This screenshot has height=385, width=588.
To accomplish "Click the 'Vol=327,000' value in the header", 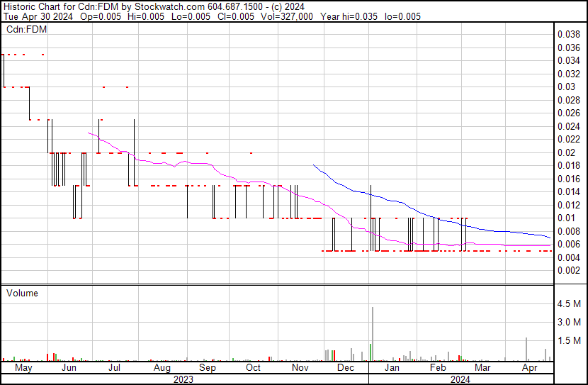I will click(x=287, y=16).
